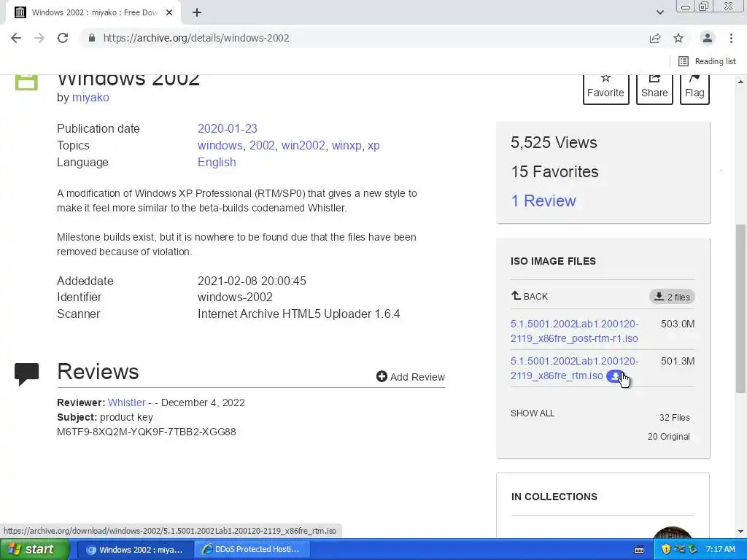The image size is (747, 560).
Task: Click the '5,525 Views' text
Action: pos(554,142)
